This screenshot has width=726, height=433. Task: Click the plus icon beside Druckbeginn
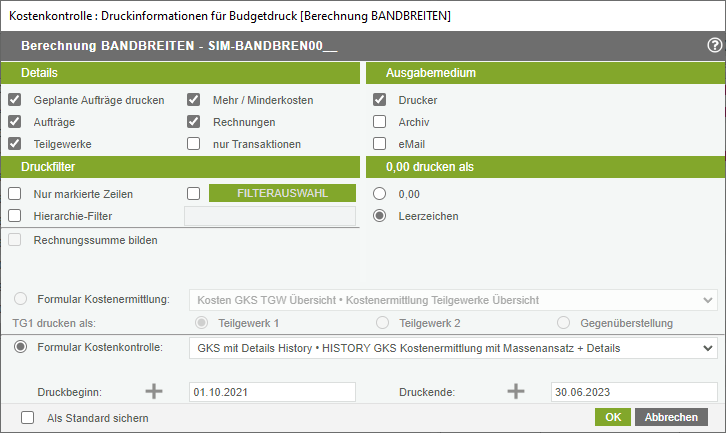tap(154, 391)
